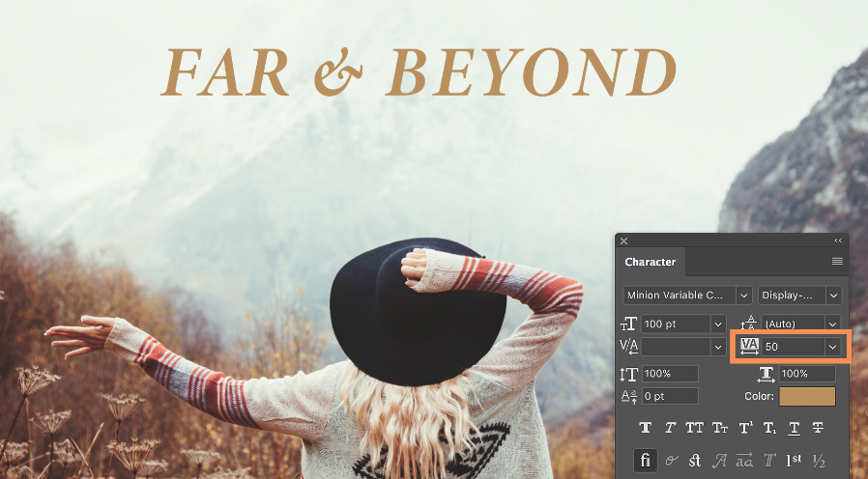868x479 pixels.
Task: Toggle Underline text style
Action: pyautogui.click(x=794, y=428)
